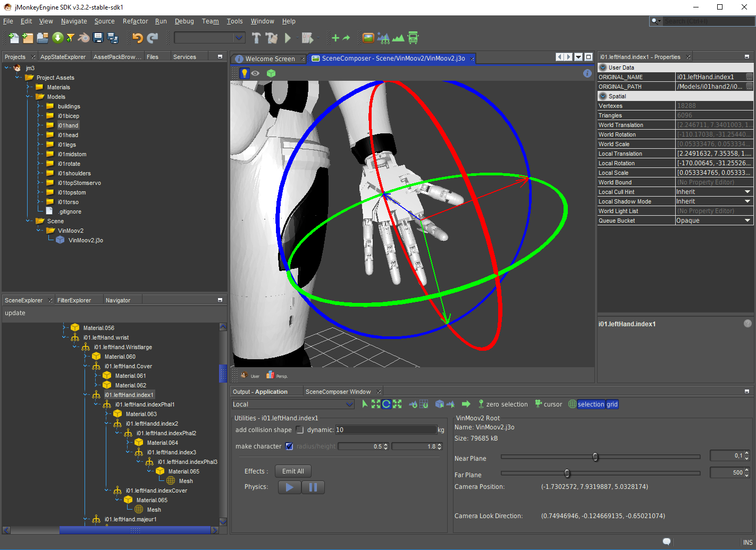Toggle the selection option button
The image size is (756, 550).
[591, 404]
